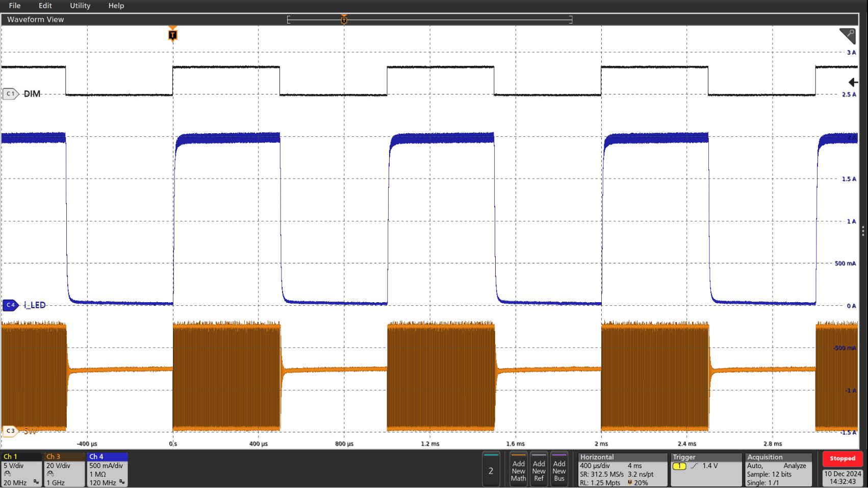Viewport: 868px width, 488px height.
Task: Open the Ch 1 settings badge
Action: (22, 470)
